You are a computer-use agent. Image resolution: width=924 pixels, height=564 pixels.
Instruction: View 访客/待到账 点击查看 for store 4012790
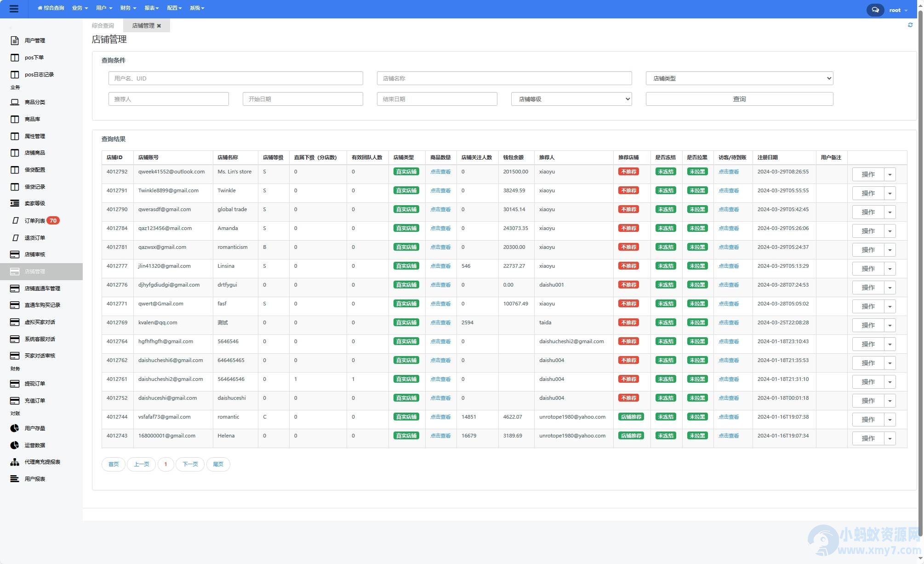729,209
